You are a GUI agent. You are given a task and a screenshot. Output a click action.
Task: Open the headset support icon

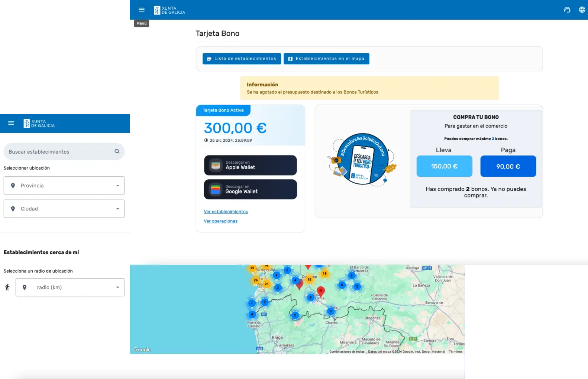point(567,10)
